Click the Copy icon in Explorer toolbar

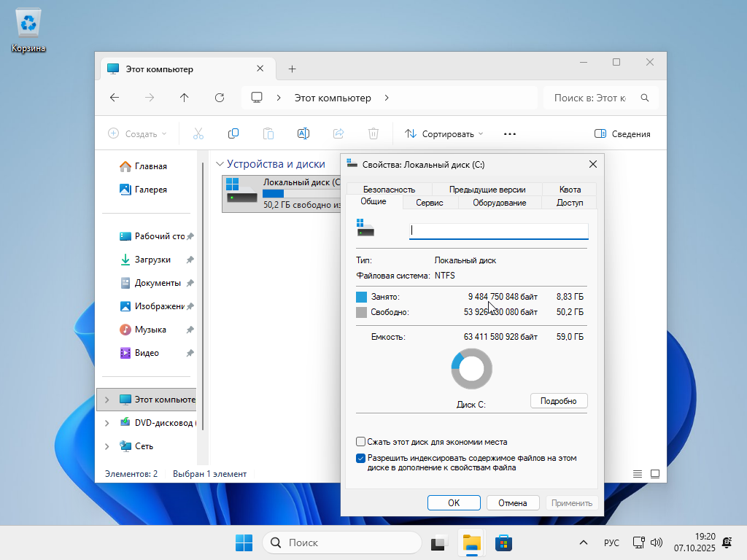[233, 133]
